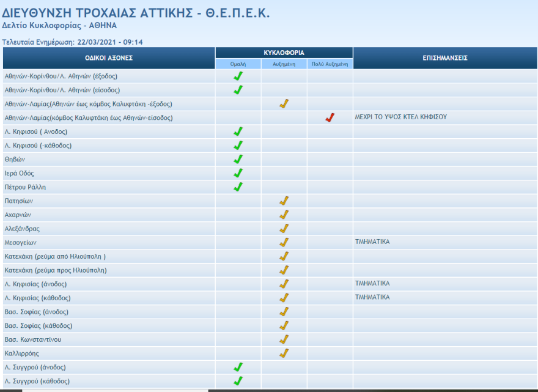This screenshot has height=392, width=538.
Task: Select the Αχαρνών road name
Action: tap(18, 215)
